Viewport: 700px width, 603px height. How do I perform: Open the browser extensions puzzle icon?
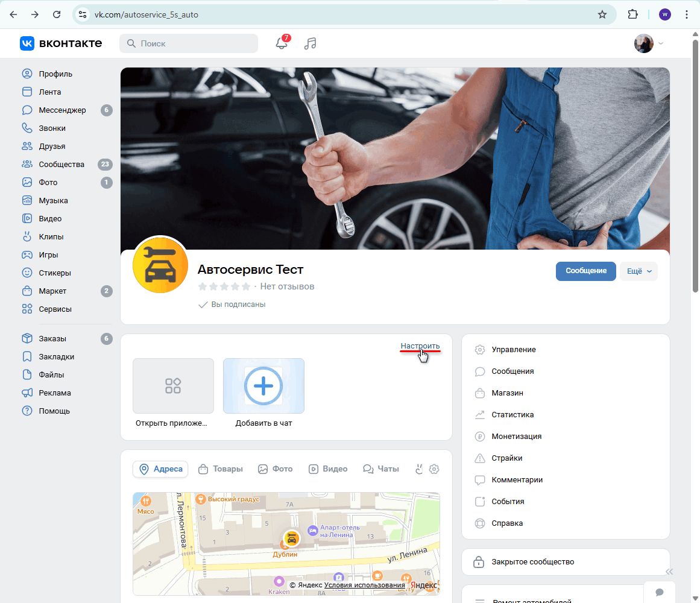click(x=633, y=14)
